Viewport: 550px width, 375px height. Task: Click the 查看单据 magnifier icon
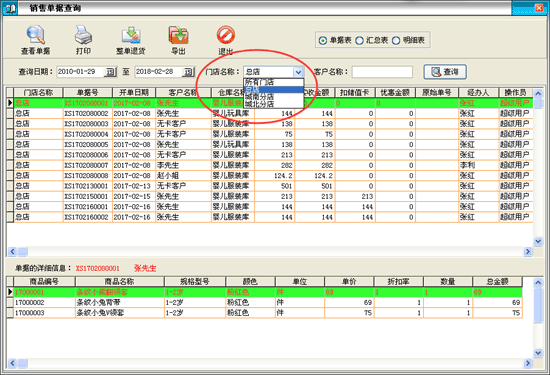(x=35, y=35)
